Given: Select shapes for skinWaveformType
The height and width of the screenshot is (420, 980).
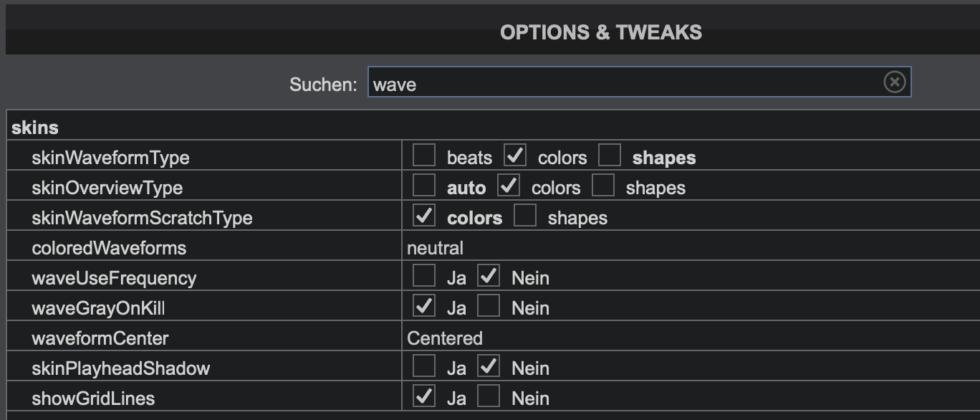Looking at the screenshot, I should click(610, 156).
